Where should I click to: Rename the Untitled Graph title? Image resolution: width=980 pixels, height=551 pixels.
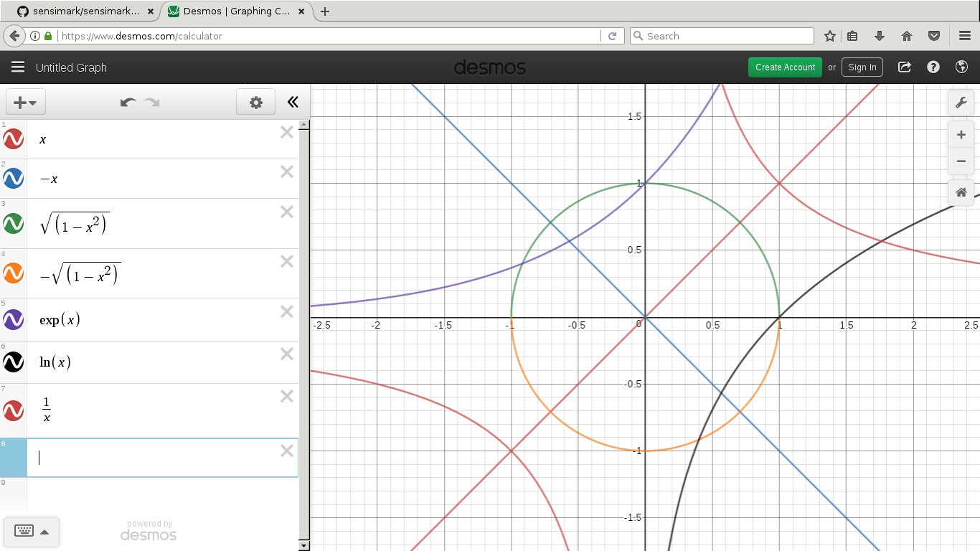pyautogui.click(x=71, y=67)
